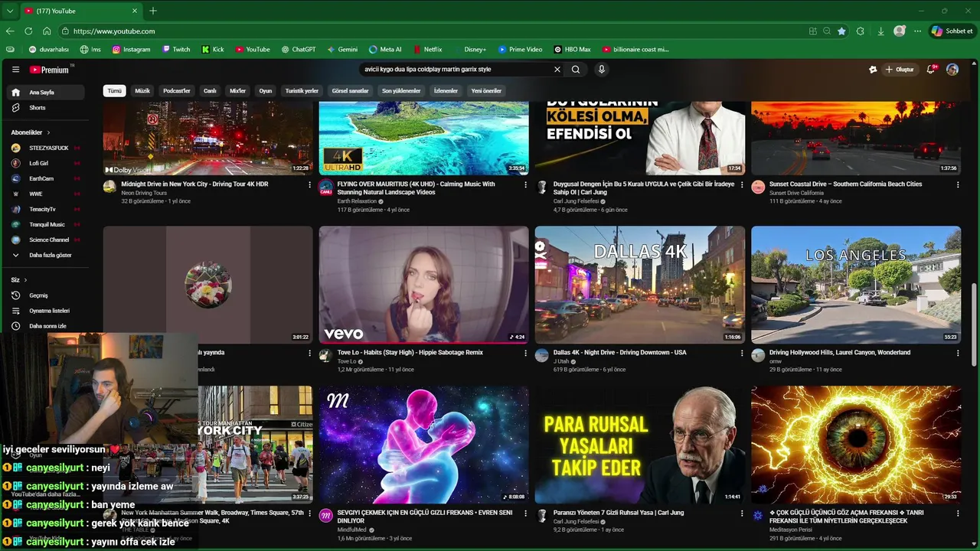Viewport: 980px width, 551px height.
Task: Open more options for Midnight Drive video
Action: coord(309,184)
